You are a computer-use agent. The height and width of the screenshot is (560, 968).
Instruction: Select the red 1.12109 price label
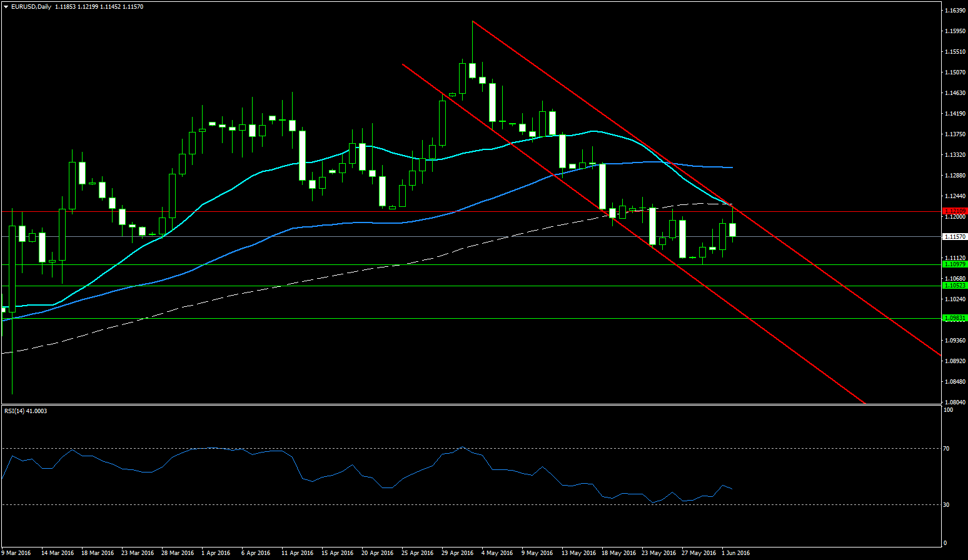(955, 211)
